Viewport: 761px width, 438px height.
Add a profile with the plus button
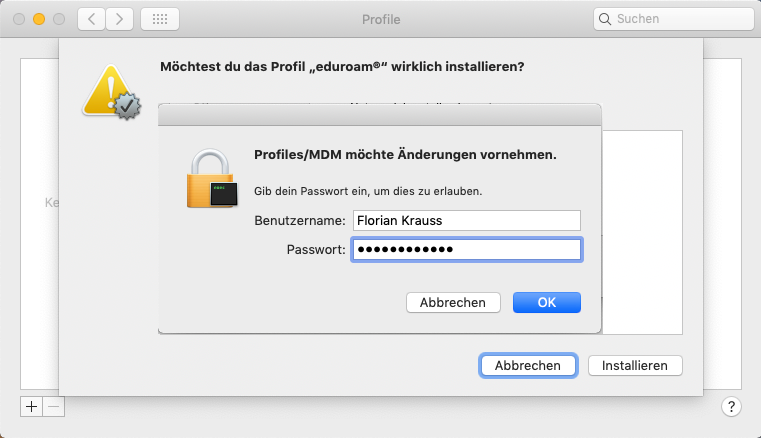click(x=31, y=406)
